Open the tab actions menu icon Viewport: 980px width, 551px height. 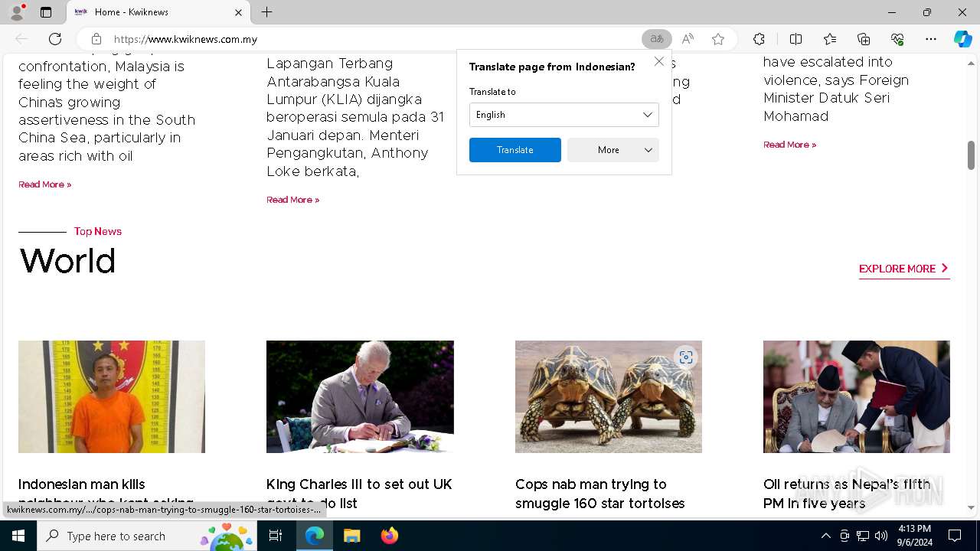(46, 12)
